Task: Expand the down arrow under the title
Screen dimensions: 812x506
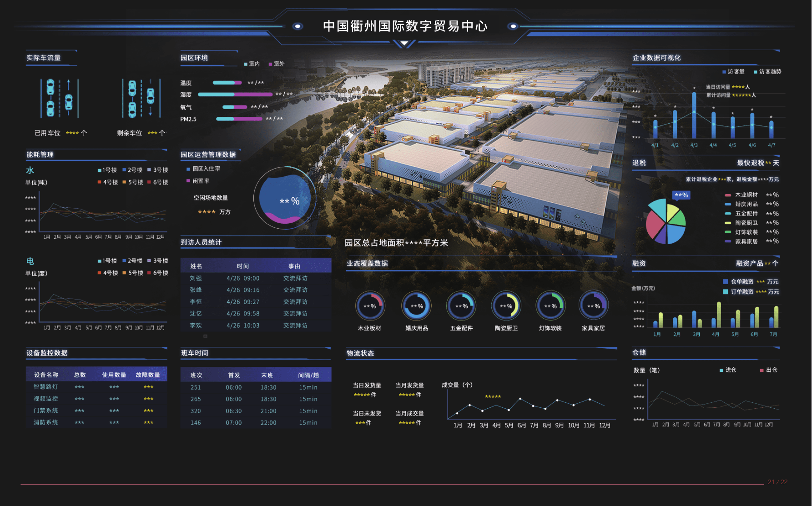Action: point(404,44)
